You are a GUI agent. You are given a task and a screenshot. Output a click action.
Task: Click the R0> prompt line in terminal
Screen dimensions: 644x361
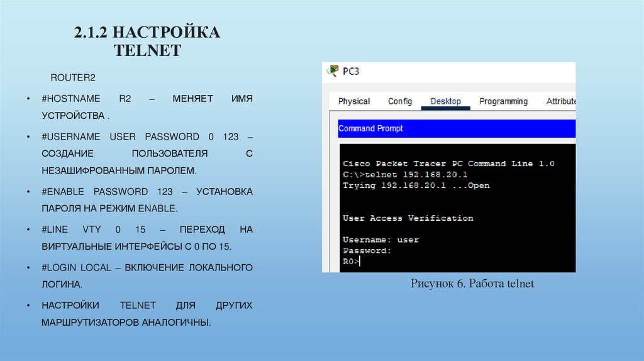tap(352, 262)
